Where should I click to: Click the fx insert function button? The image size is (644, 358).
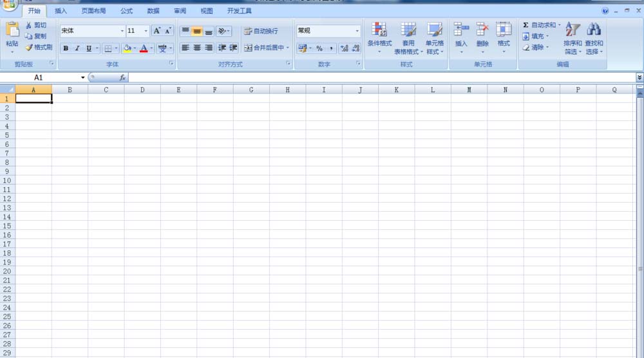(x=122, y=78)
